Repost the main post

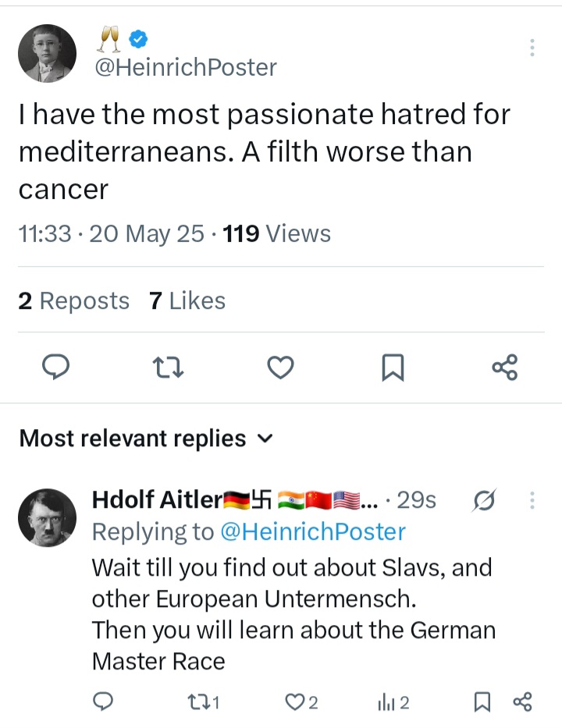pyautogui.click(x=169, y=367)
